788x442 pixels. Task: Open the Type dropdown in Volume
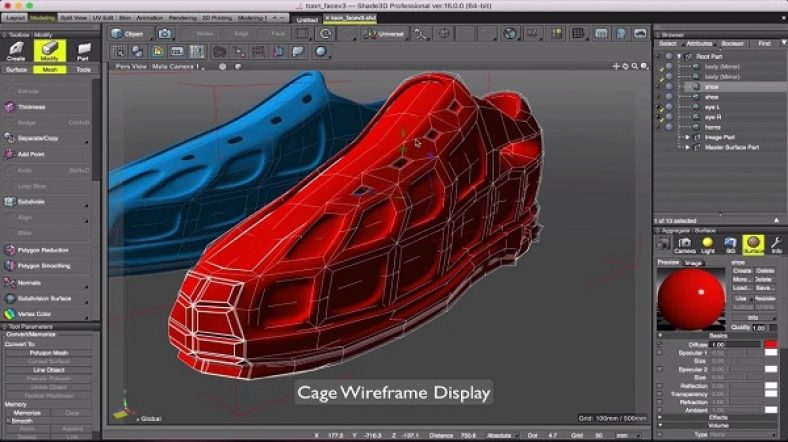coord(743,434)
